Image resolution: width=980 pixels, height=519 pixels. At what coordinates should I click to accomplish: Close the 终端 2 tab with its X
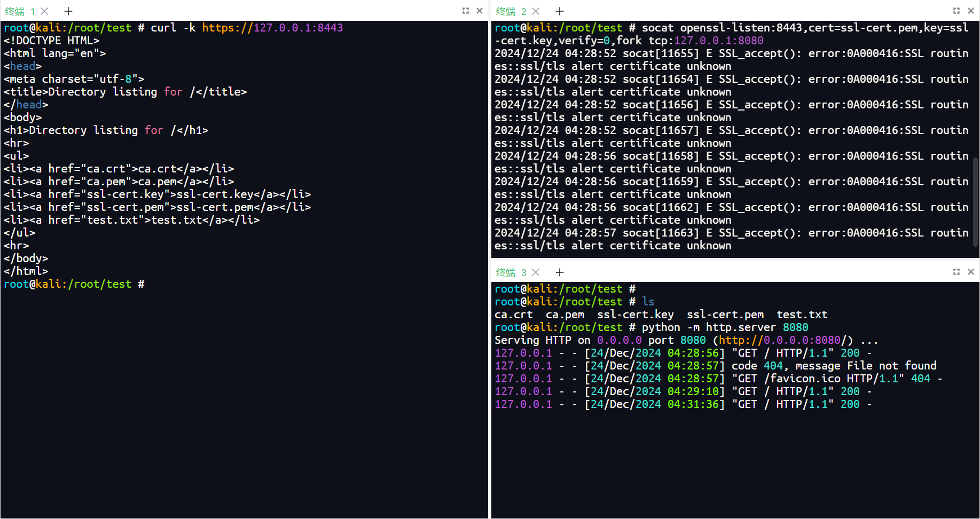(x=536, y=11)
